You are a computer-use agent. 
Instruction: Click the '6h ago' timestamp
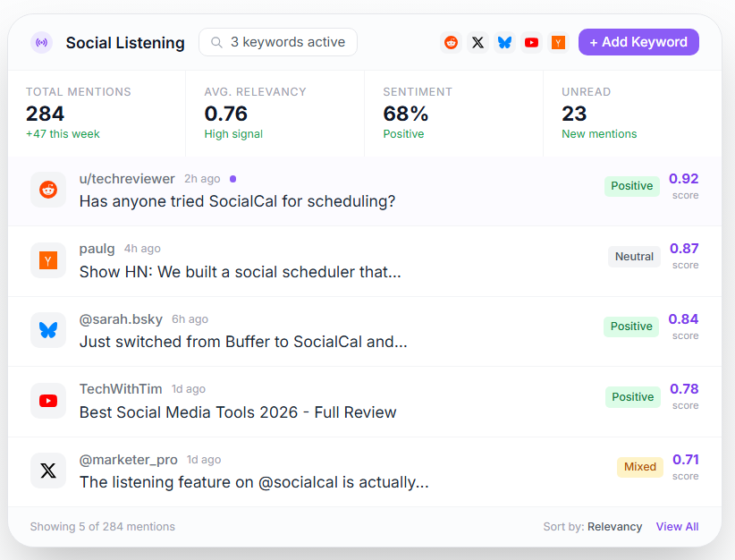pyautogui.click(x=190, y=319)
